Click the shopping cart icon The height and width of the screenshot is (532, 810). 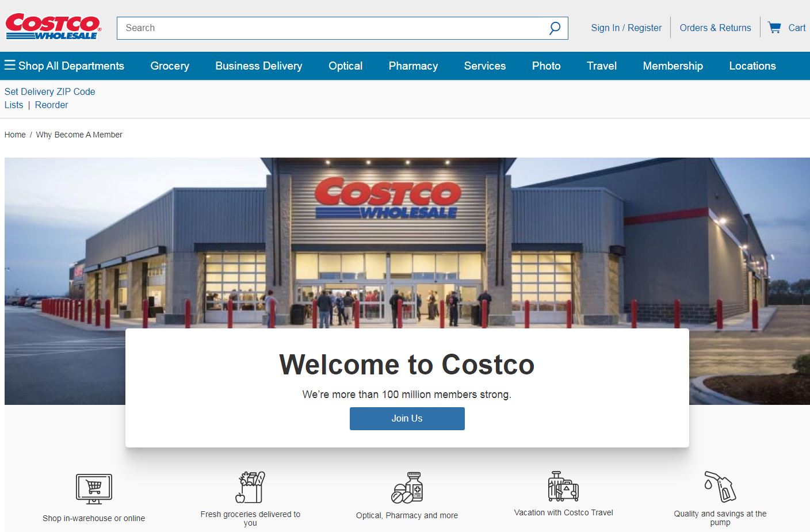click(774, 28)
